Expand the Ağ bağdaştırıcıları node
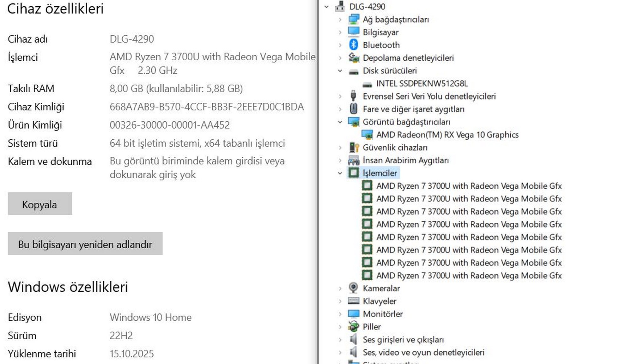632x364 pixels. coord(340,20)
